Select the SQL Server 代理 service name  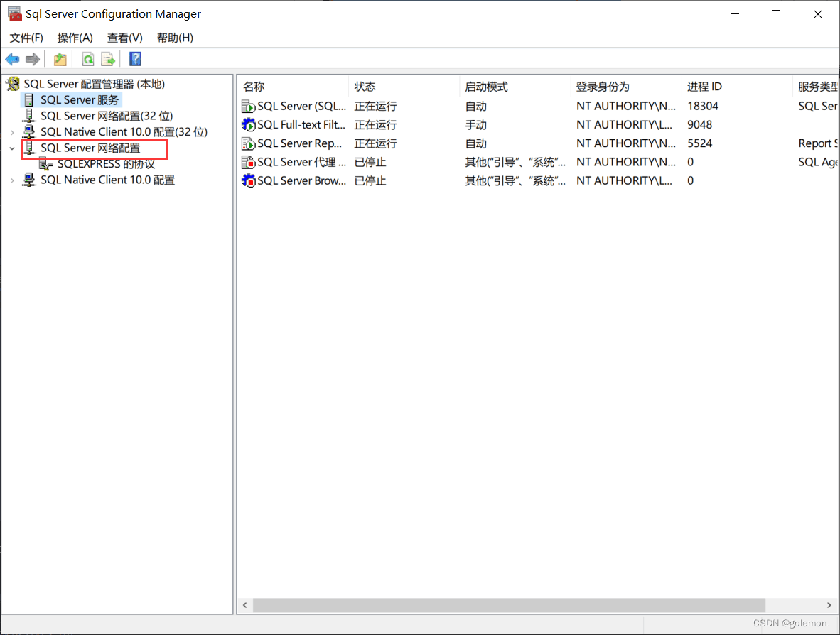click(x=301, y=162)
